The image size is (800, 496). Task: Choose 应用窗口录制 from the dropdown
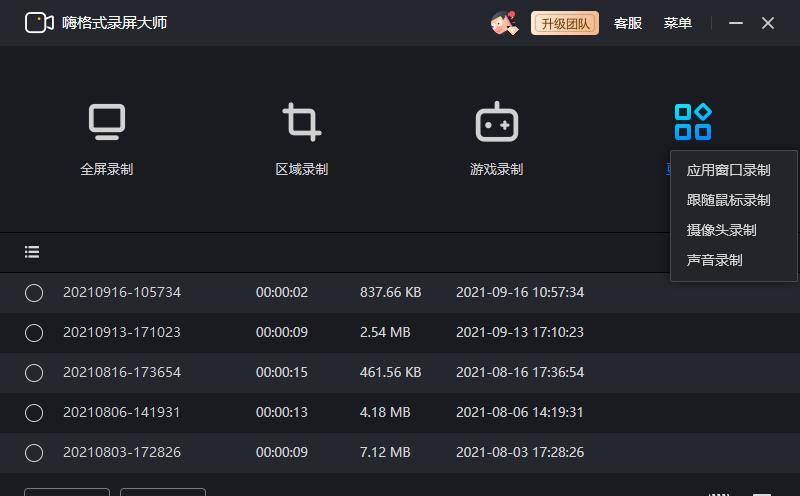(x=728, y=171)
